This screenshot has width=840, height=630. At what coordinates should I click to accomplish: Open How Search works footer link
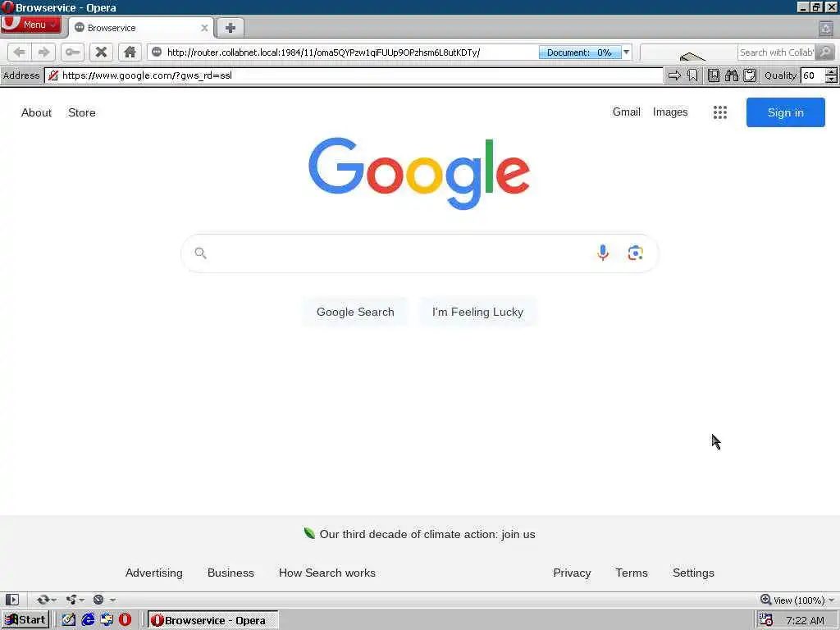coord(326,573)
